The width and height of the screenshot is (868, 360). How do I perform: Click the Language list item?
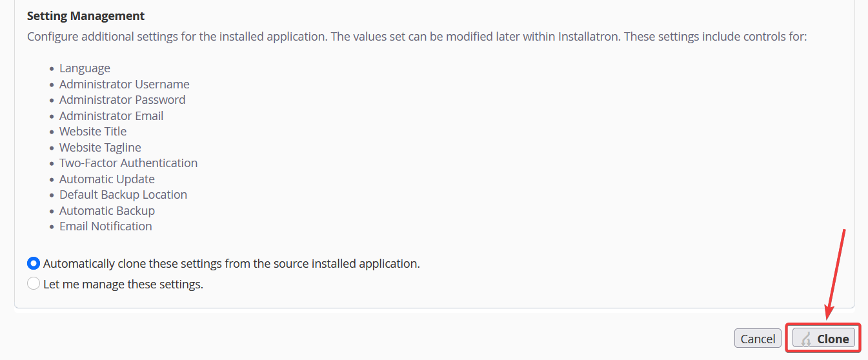(85, 68)
